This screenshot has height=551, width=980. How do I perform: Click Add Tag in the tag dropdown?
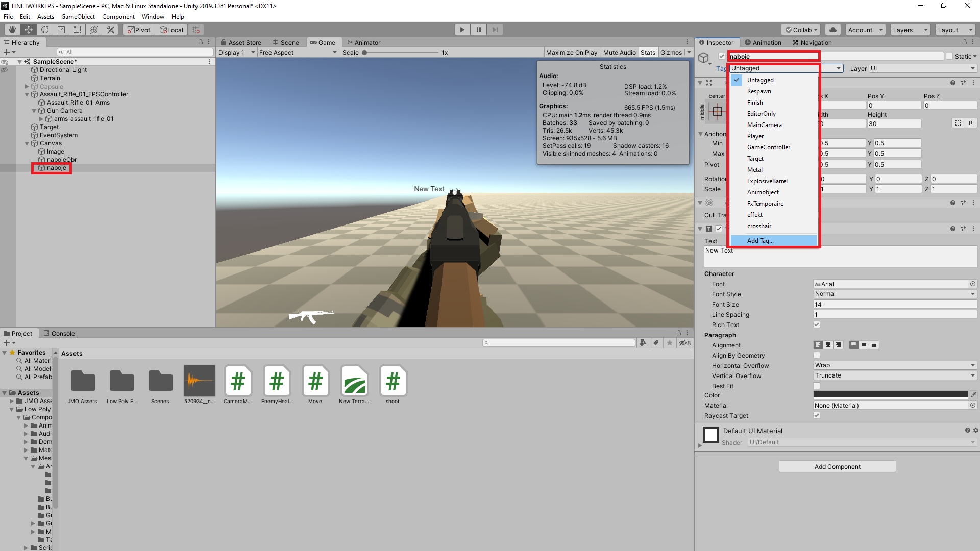(761, 240)
